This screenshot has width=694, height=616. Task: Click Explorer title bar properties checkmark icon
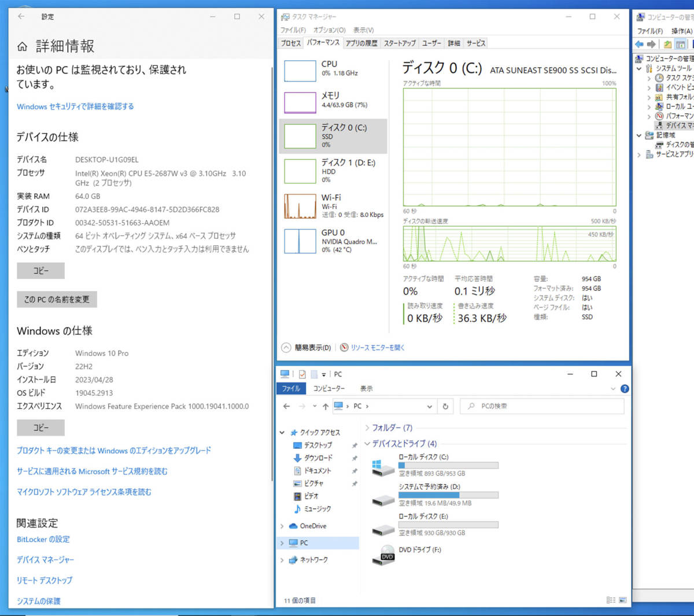point(302,374)
